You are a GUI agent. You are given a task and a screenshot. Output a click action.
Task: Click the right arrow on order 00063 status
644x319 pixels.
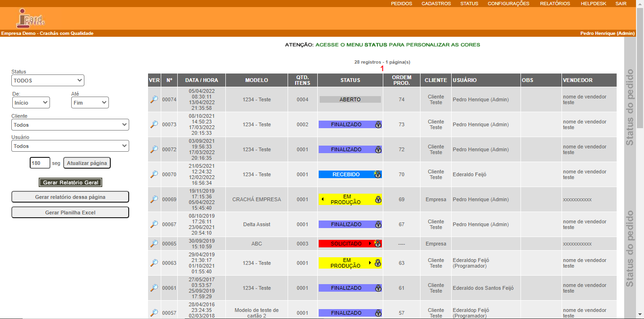370,262
